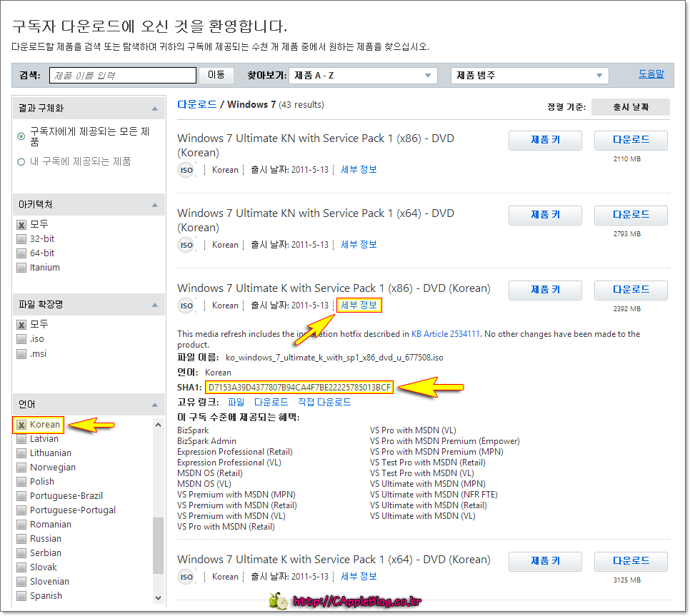Download Windows 7 Ultimate KN x86
Viewport: 690px width, 616px height.
(x=631, y=141)
